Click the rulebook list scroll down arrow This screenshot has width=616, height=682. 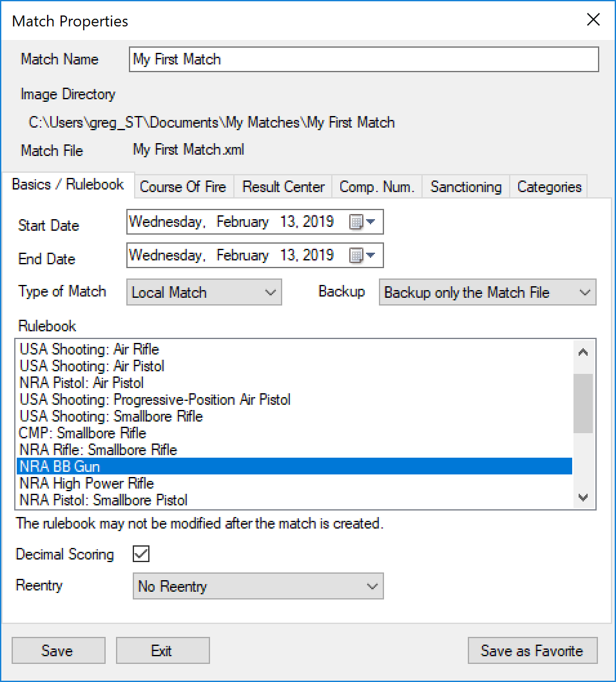[x=583, y=497]
